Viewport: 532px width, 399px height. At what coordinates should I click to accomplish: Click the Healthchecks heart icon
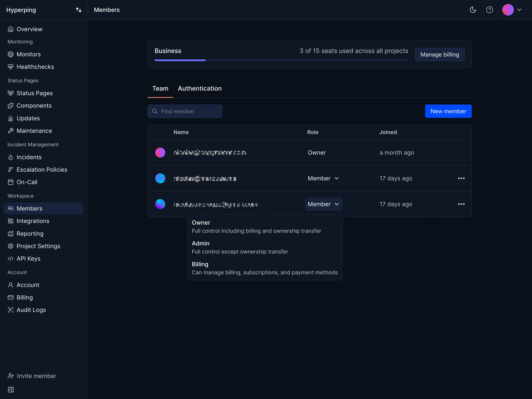(x=11, y=67)
